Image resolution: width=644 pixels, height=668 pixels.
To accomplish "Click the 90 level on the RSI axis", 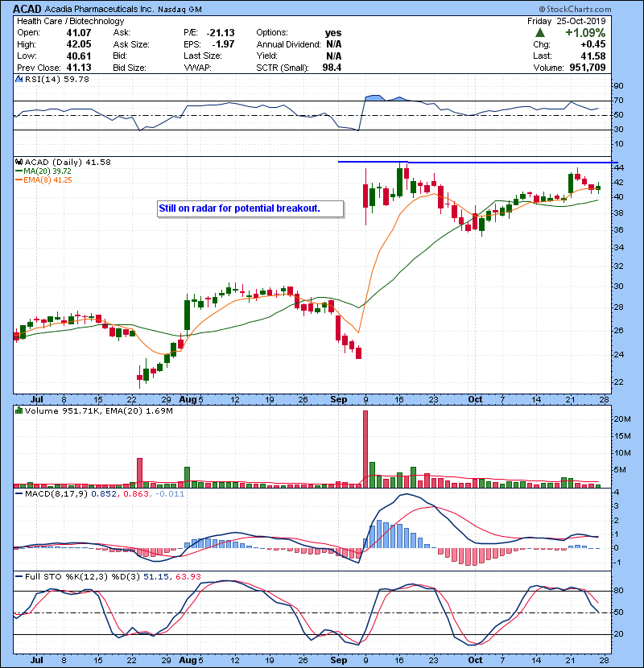I will click(x=618, y=86).
